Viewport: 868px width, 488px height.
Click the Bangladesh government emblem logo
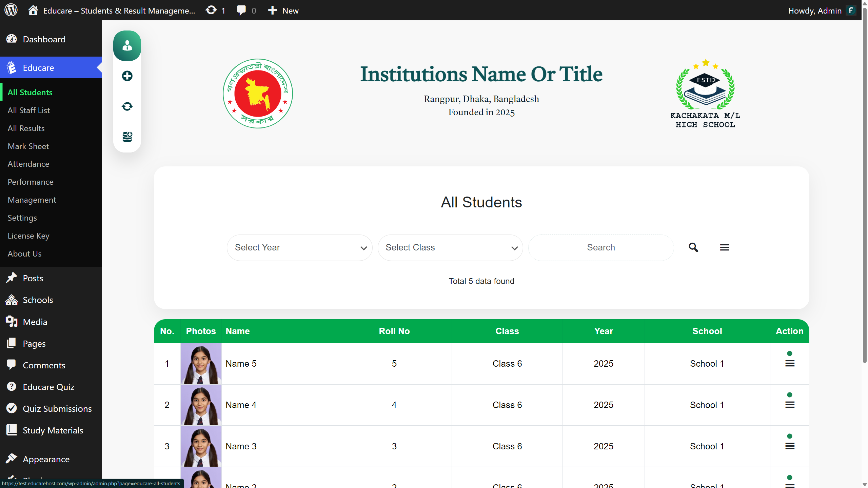[x=258, y=94]
